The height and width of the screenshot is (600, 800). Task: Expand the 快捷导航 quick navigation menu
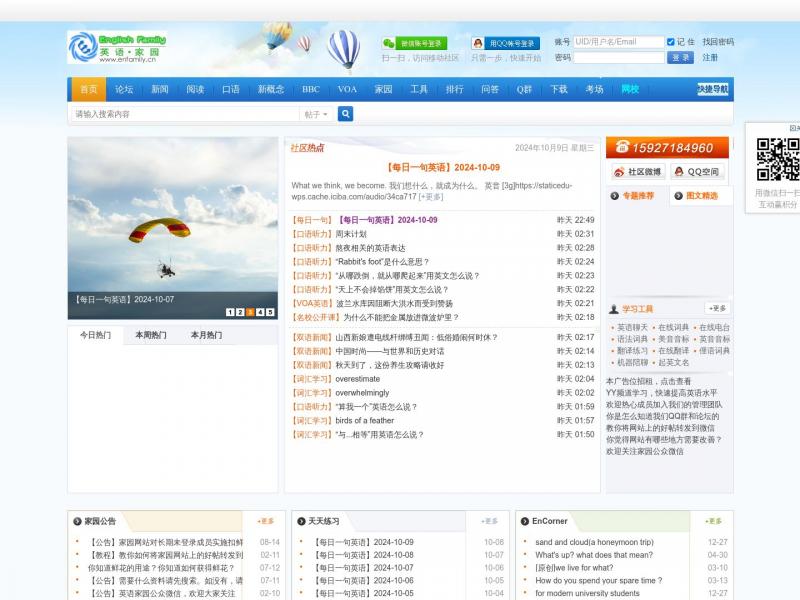(x=713, y=89)
